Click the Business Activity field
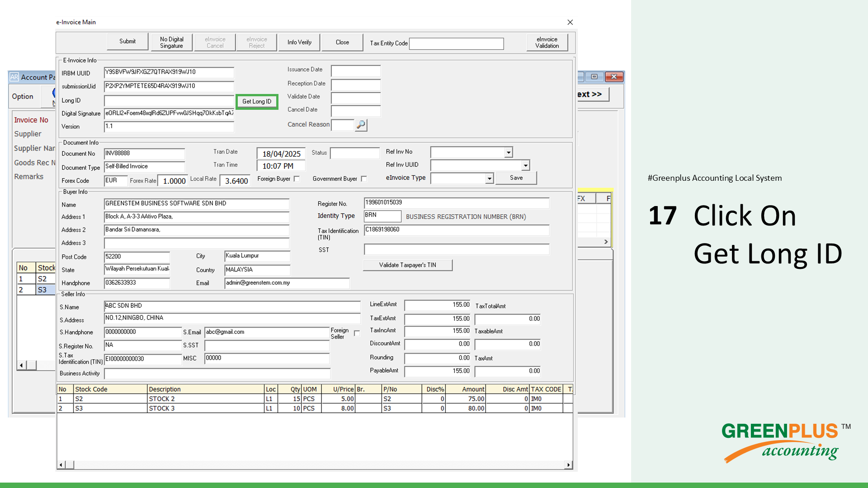868x488 pixels. pos(217,374)
